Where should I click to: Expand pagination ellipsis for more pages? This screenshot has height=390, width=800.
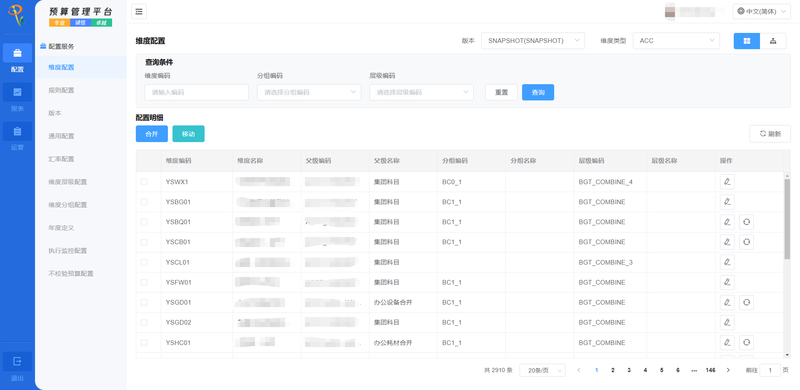(x=694, y=370)
